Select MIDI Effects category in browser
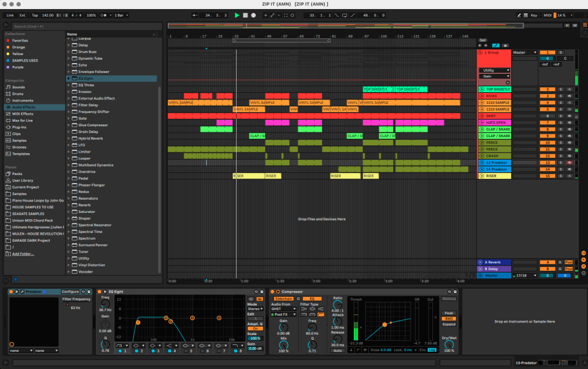The width and height of the screenshot is (588, 369). tap(23, 114)
